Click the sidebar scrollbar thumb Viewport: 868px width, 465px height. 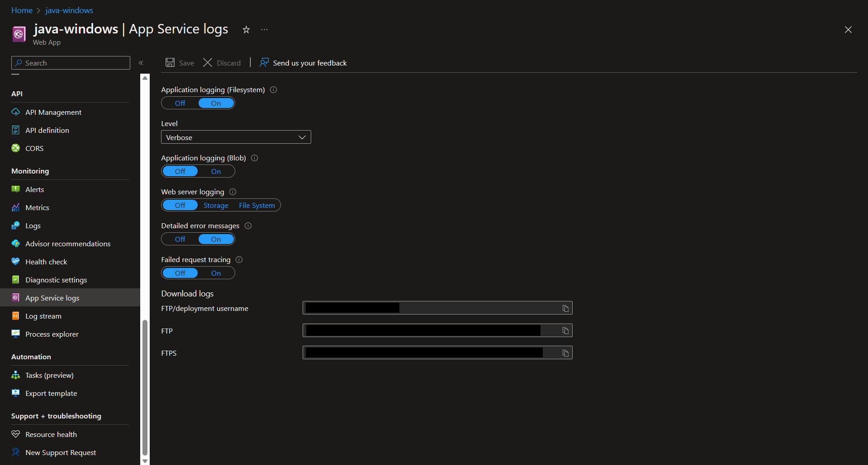[x=145, y=388]
